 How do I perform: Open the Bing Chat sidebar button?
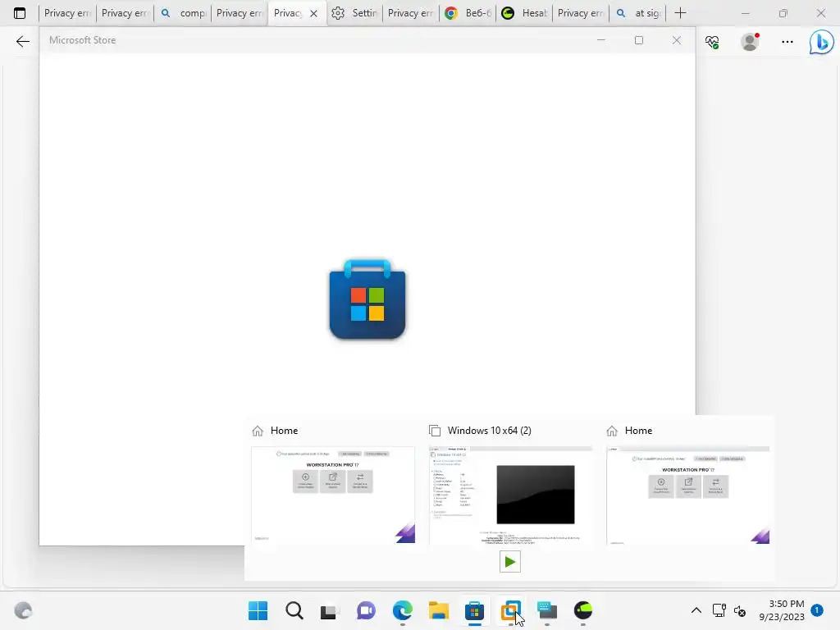tap(821, 43)
